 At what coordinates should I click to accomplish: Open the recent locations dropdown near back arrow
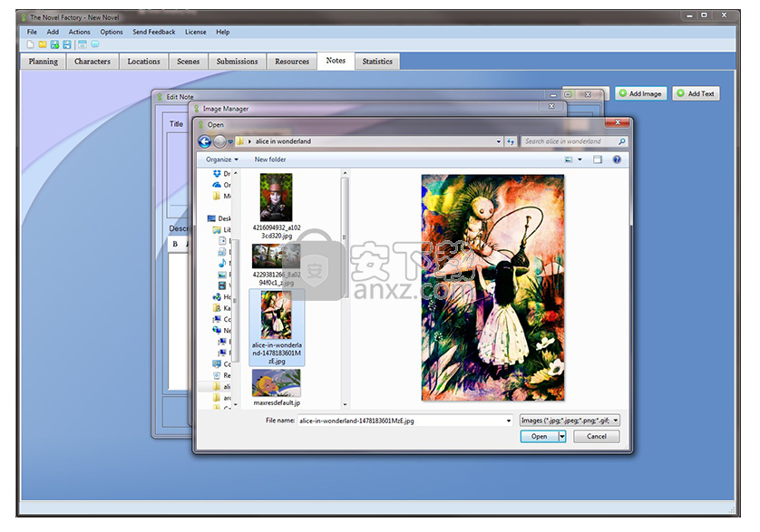(x=230, y=142)
